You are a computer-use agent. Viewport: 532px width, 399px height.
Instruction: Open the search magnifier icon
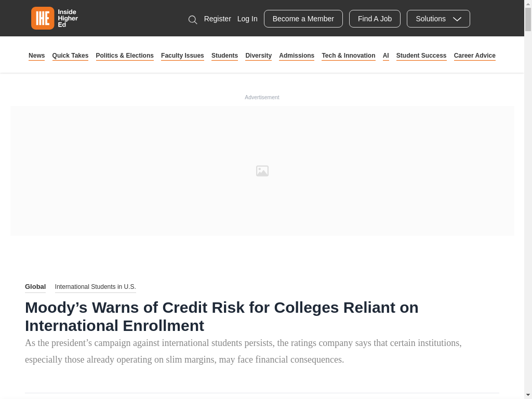(193, 20)
